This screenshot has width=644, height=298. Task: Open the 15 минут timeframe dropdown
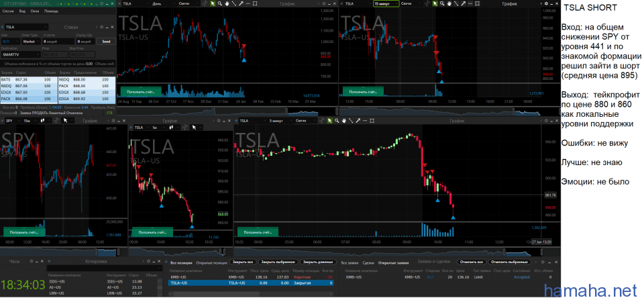coord(386,3)
